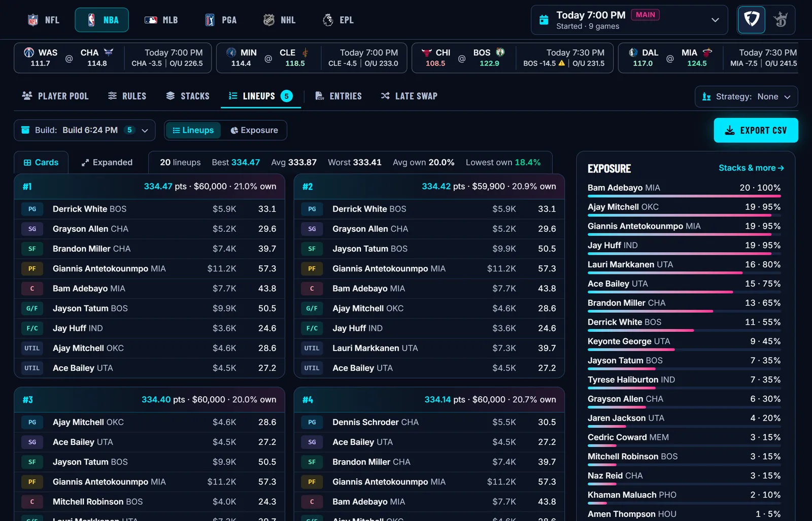Toggle Expanded lineup layout
Image resolution: width=812 pixels, height=521 pixels.
[x=107, y=162]
